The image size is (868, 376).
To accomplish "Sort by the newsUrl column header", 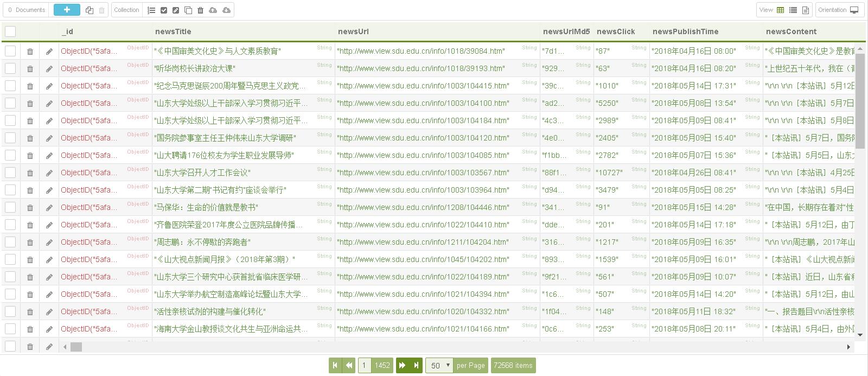I will coord(353,31).
